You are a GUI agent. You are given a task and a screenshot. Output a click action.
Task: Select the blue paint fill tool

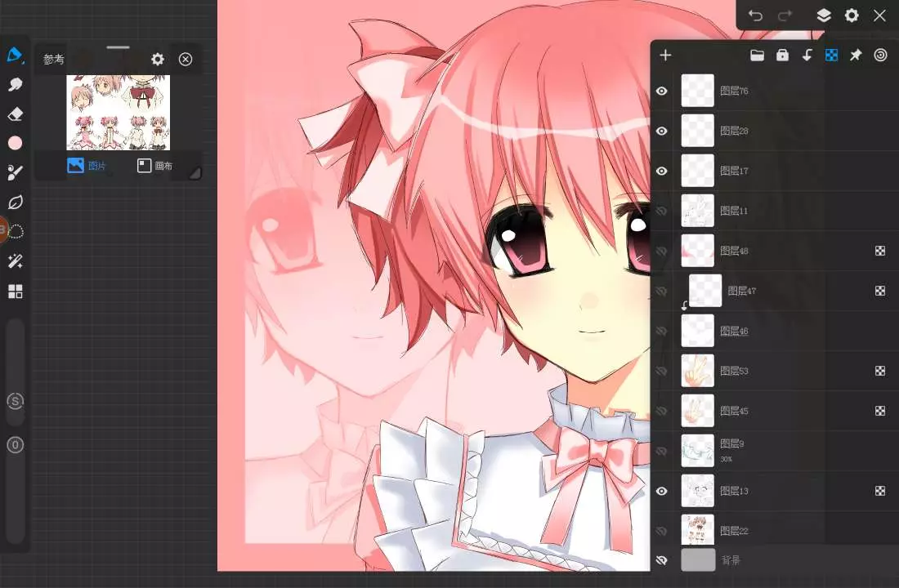[15, 55]
